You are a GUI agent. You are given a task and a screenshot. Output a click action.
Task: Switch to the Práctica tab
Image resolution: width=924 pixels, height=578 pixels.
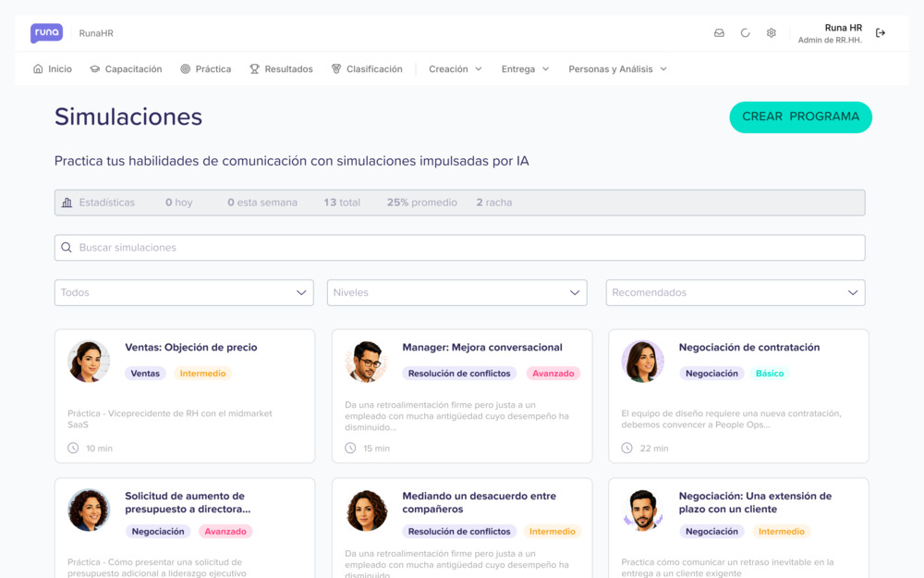[x=206, y=69]
